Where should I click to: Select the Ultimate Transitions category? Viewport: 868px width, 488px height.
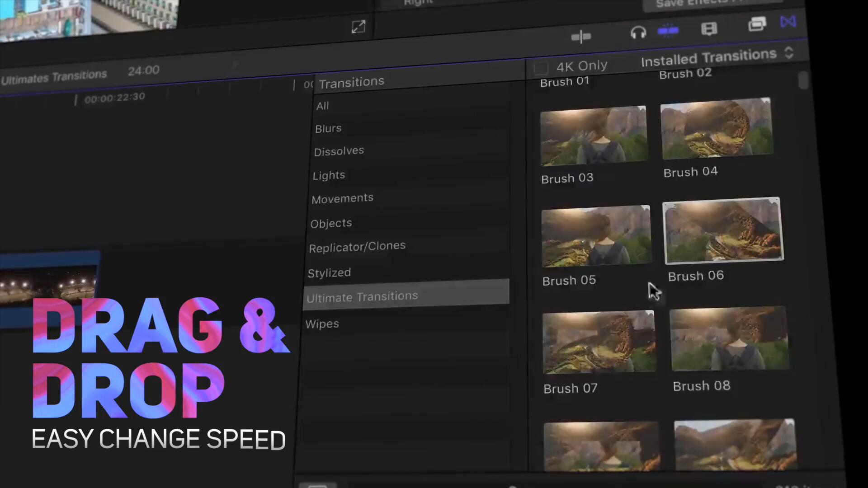[x=406, y=295]
